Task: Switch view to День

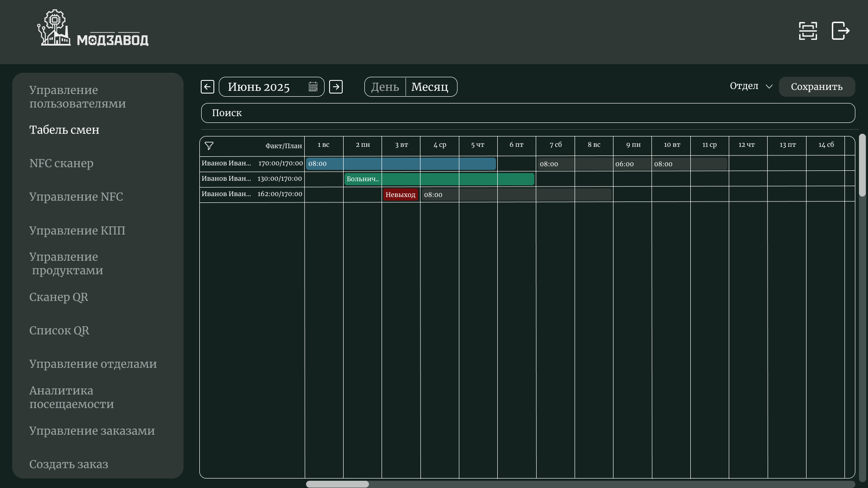Action: [x=385, y=87]
